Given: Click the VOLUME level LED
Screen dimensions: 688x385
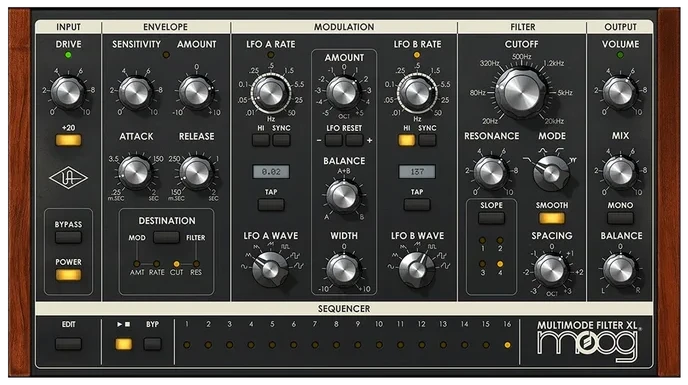Looking at the screenshot, I should click(x=620, y=55).
